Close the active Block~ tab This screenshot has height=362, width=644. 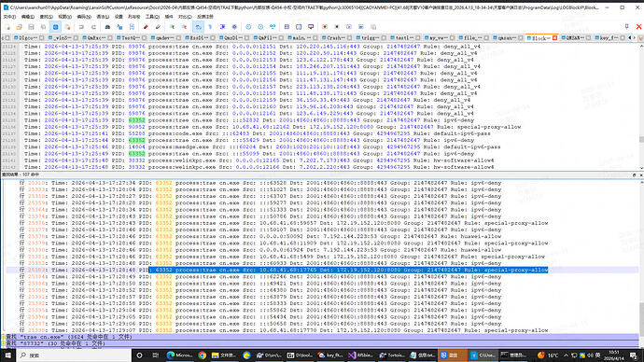click(554, 37)
